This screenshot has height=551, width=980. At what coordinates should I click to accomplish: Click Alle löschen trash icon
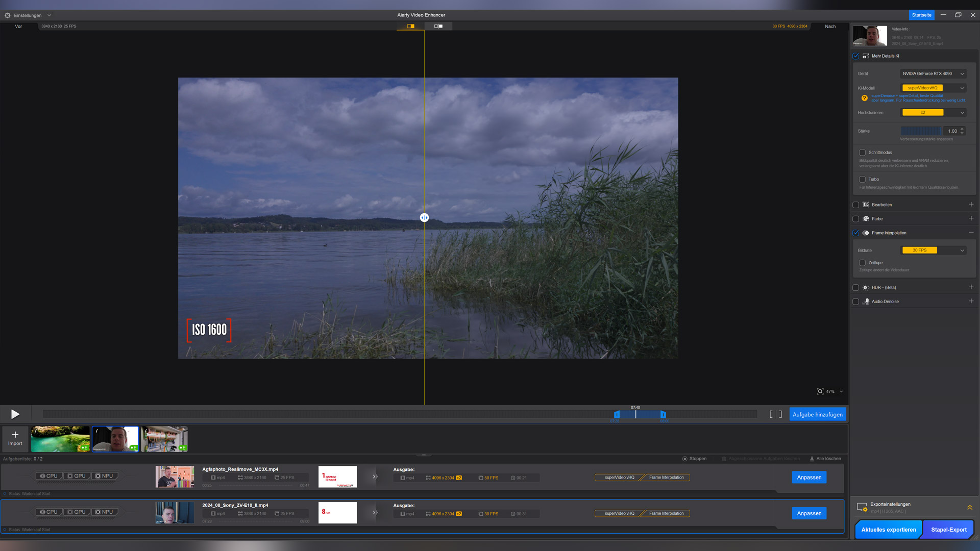(x=812, y=459)
